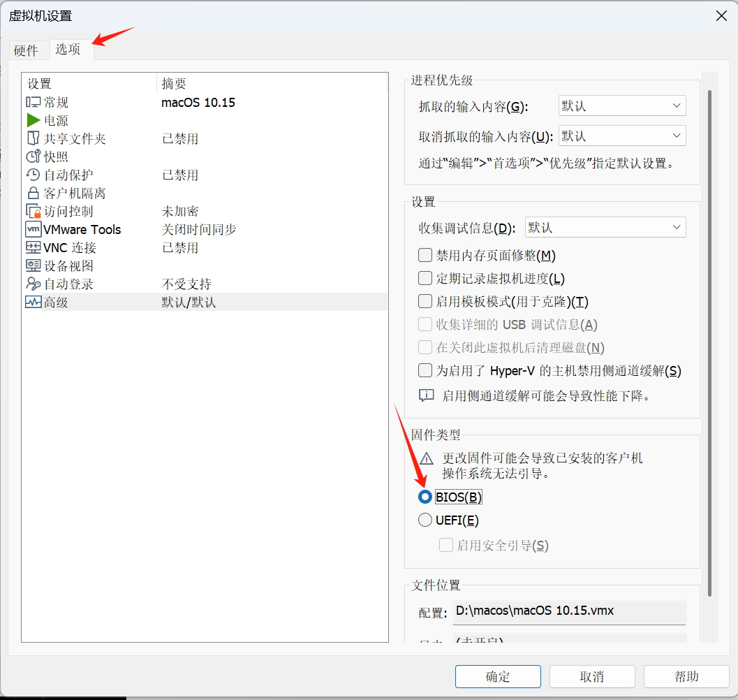This screenshot has height=700, width=738.
Task: Select summary text '关闭时间同步'
Action: coord(198,229)
